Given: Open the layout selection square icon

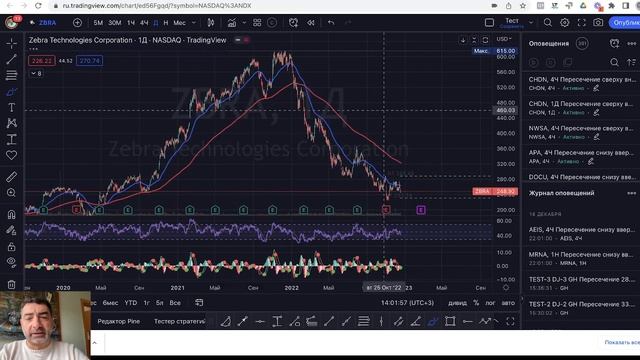Looking at the screenshot, I should 489,23.
